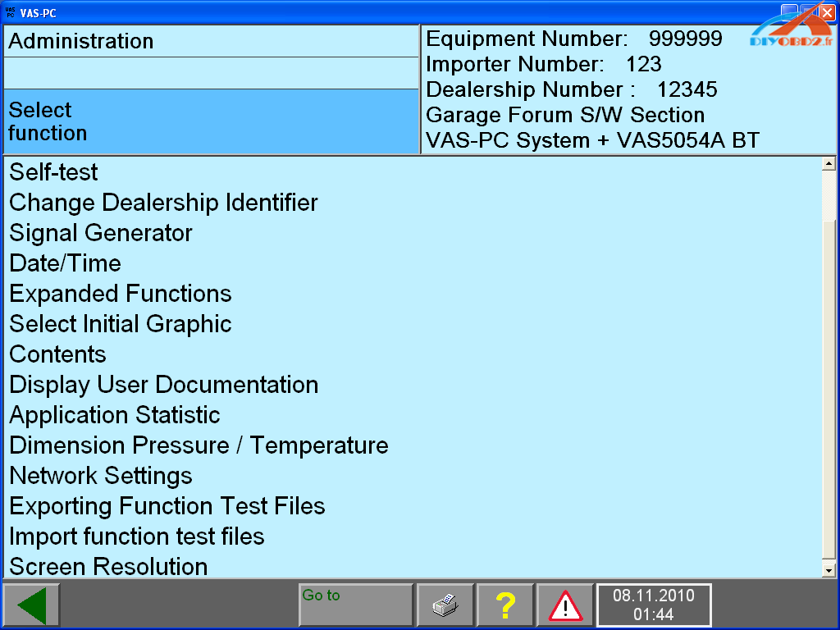Open Signal Generator function
Viewport: 840px width, 630px height.
(x=101, y=233)
